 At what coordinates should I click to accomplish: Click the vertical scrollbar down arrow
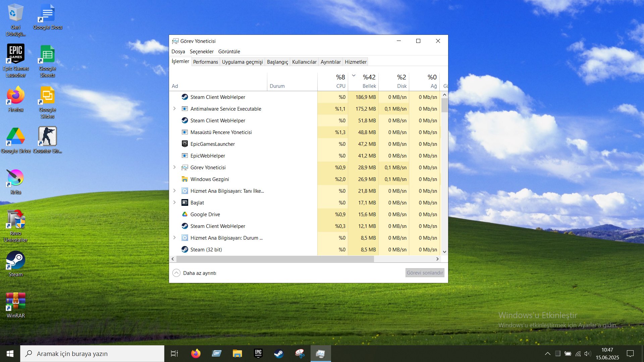(444, 252)
